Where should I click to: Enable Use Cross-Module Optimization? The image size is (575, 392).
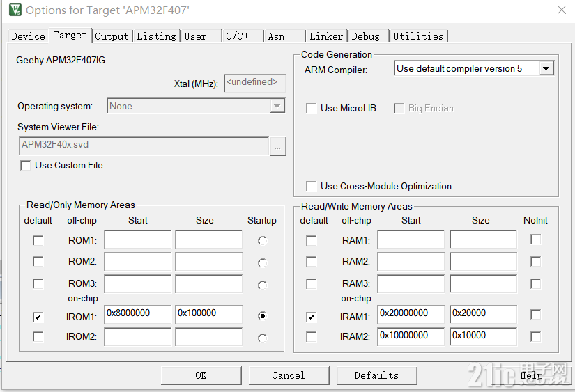point(312,186)
